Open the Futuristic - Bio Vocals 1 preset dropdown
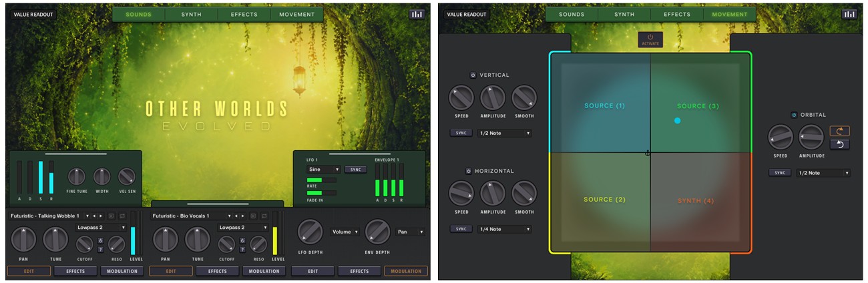 (192, 216)
